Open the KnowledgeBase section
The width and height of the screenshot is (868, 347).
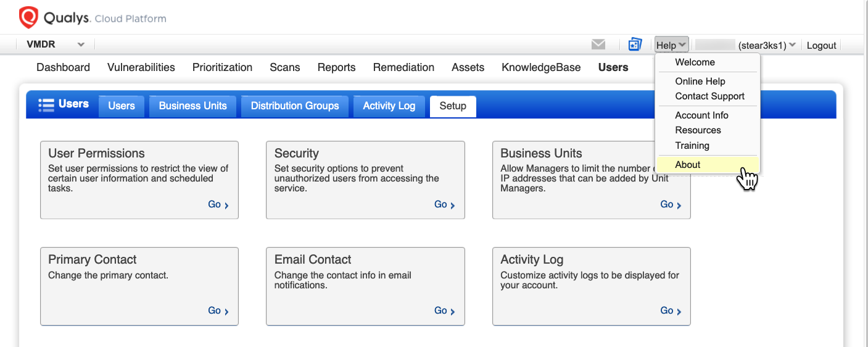coord(541,67)
